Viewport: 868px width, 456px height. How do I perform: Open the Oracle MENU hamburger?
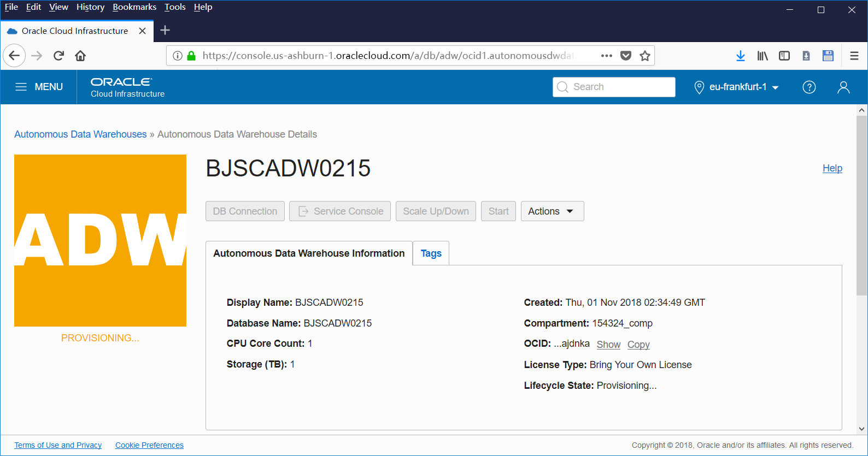coord(39,87)
